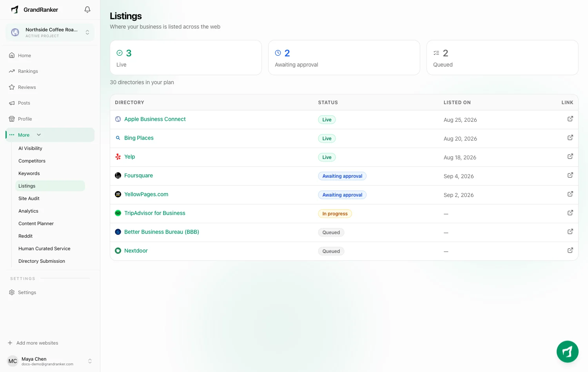This screenshot has height=372, width=588.
Task: Open the Foursquare link
Action: click(x=138, y=175)
